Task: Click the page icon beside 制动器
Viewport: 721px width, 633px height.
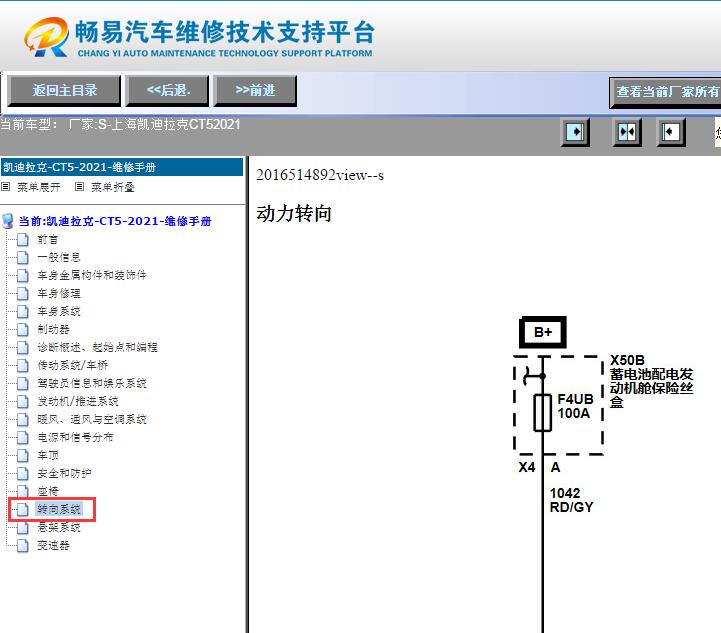Action: [x=23, y=329]
